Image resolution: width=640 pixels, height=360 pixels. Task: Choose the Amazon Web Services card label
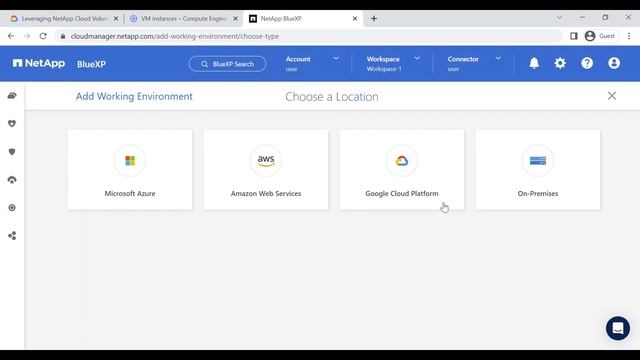tap(266, 193)
